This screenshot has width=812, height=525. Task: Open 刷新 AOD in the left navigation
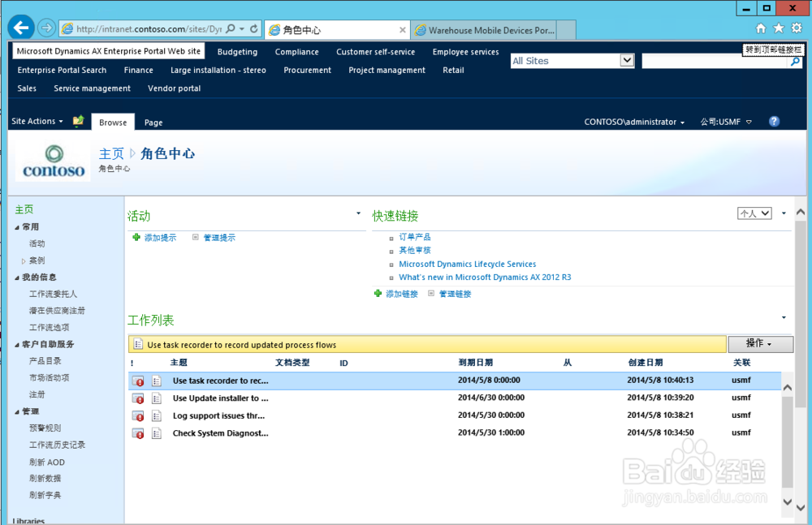(x=46, y=463)
